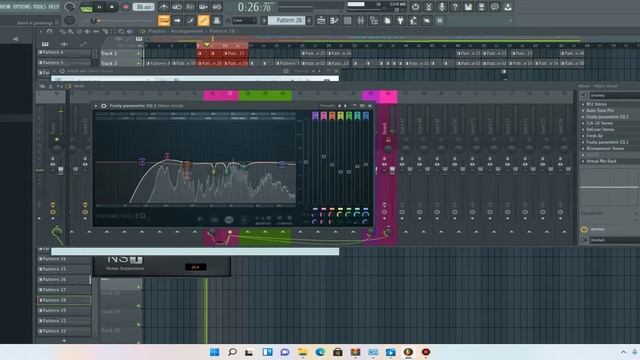Click the question mark help icon
This screenshot has width=640, height=360.
point(455,7)
